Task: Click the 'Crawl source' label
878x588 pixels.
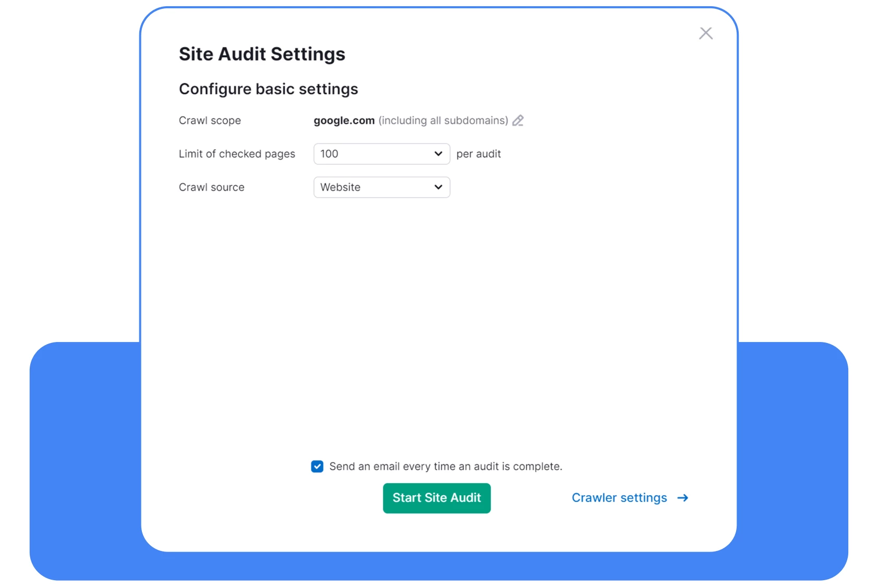Action: (x=211, y=187)
